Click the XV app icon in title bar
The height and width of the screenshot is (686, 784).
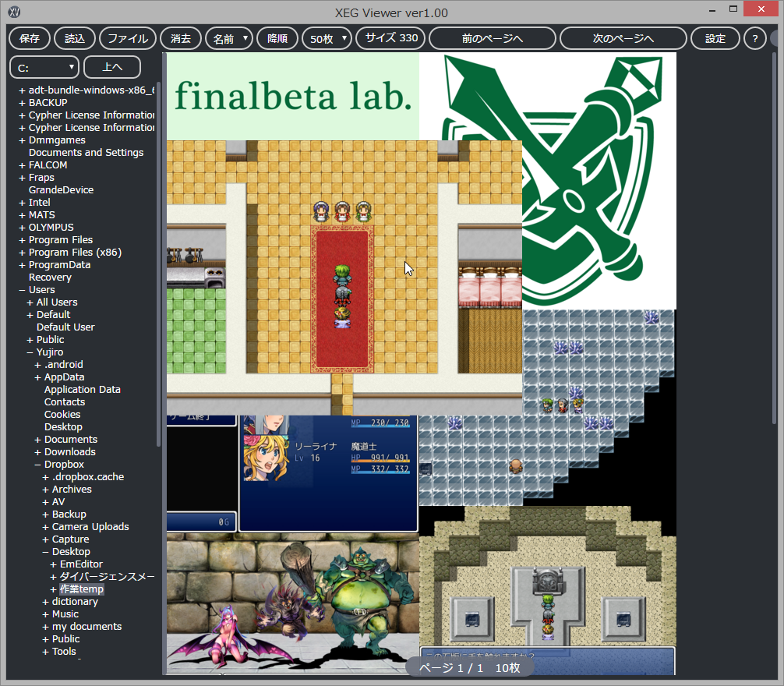[x=14, y=12]
